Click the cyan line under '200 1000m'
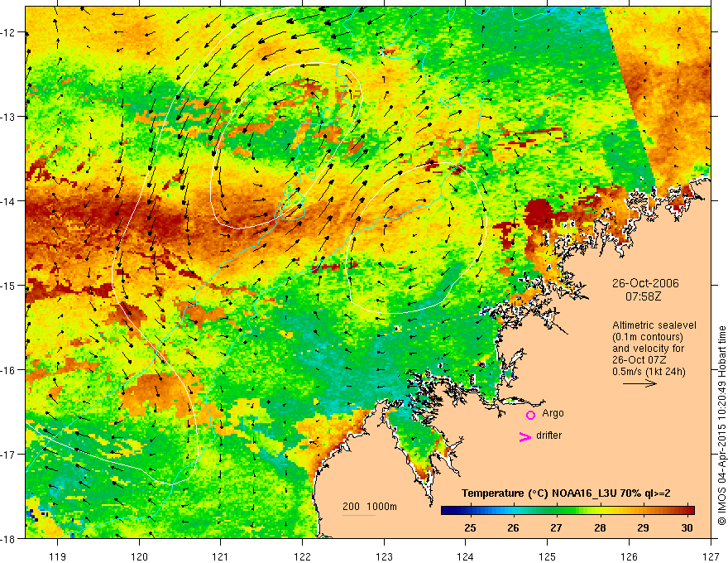 [x=359, y=515]
